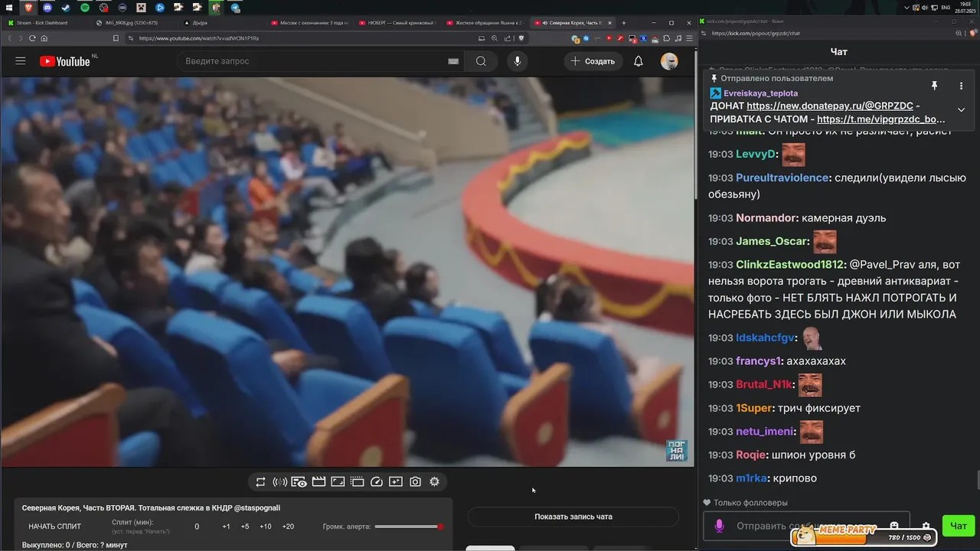
Task: Open the on-screen keyboard icon in search box
Action: pos(453,61)
